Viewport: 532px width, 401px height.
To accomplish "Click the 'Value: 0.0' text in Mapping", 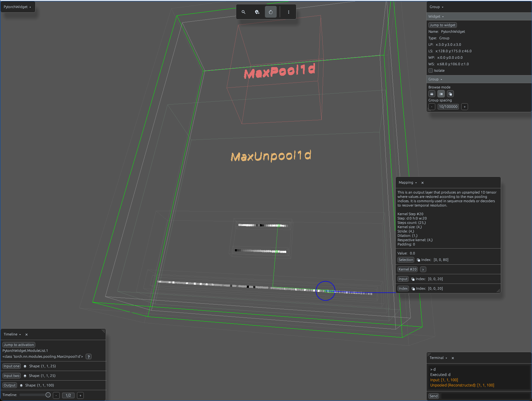I will pyautogui.click(x=406, y=254).
